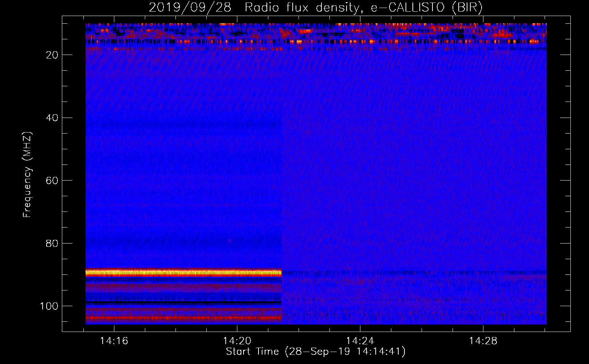This screenshot has width=589, height=364.
Task: Click the red band near 104 MHz
Action: click(x=183, y=318)
